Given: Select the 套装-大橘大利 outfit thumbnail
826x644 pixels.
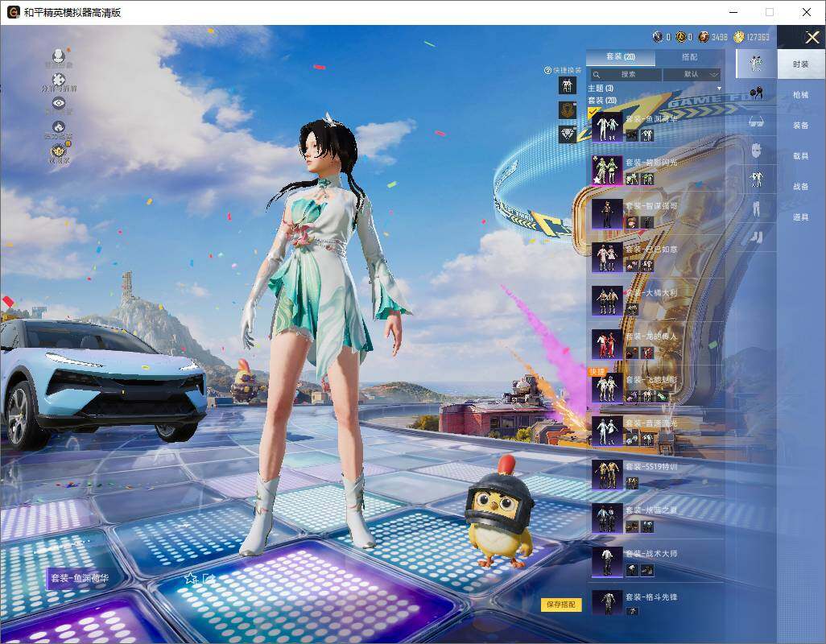Looking at the screenshot, I should click(607, 301).
